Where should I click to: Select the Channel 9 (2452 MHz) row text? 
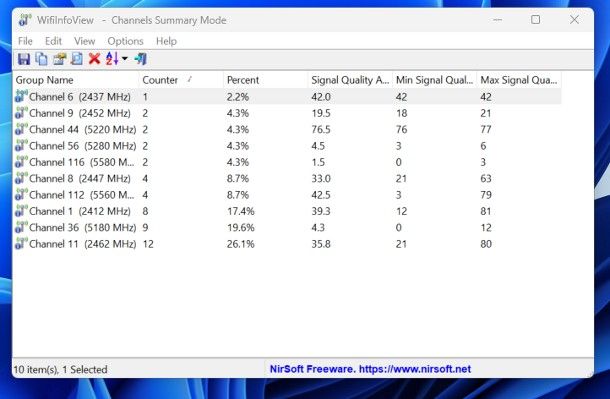[80, 113]
